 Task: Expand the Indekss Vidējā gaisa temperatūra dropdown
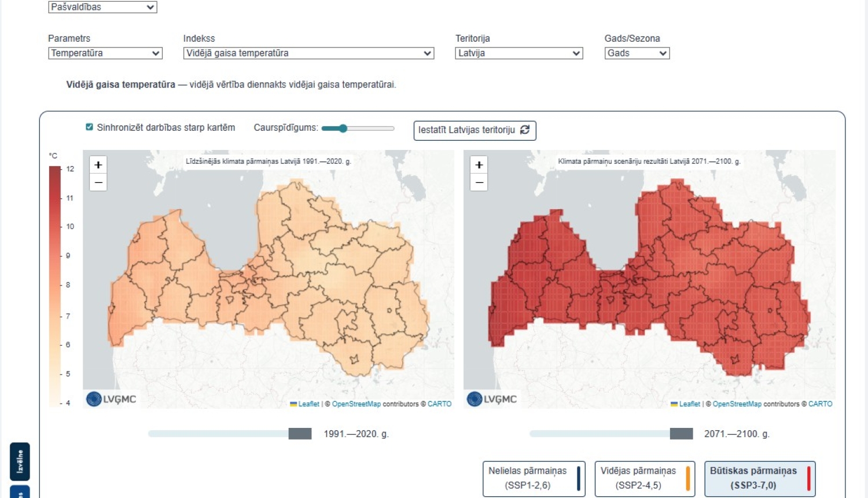click(308, 53)
